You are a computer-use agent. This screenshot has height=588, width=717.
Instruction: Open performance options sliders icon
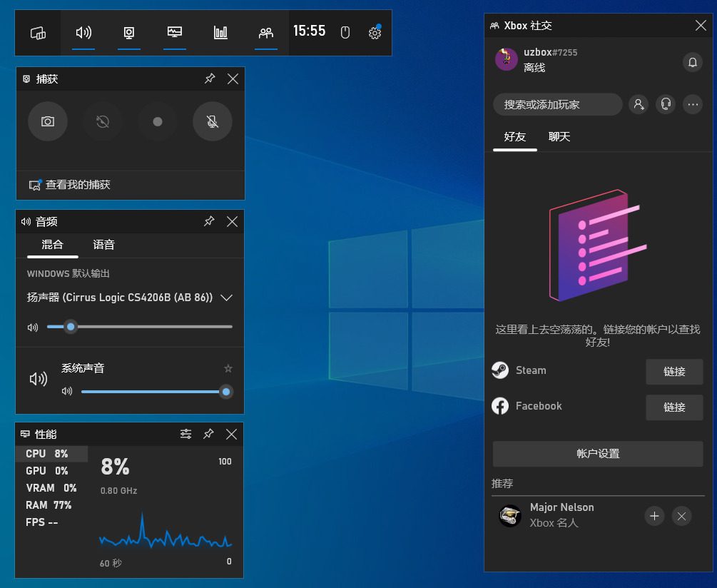click(x=185, y=434)
